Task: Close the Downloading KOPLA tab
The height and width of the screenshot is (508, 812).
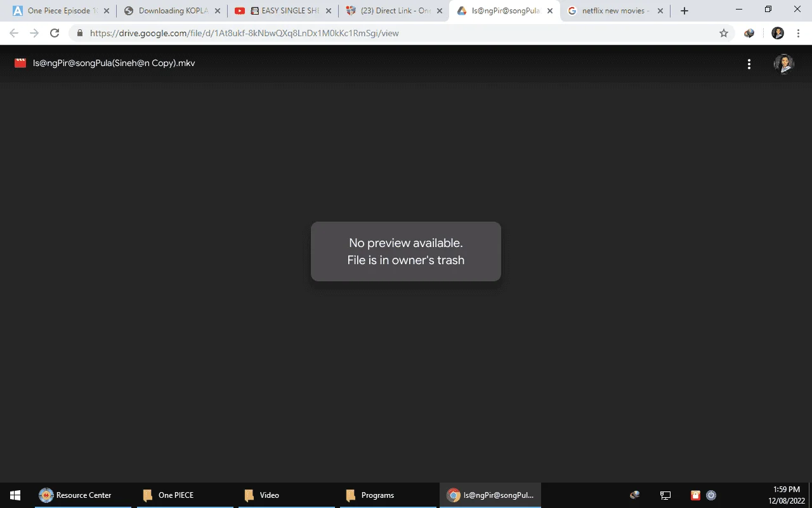Action: [x=217, y=11]
